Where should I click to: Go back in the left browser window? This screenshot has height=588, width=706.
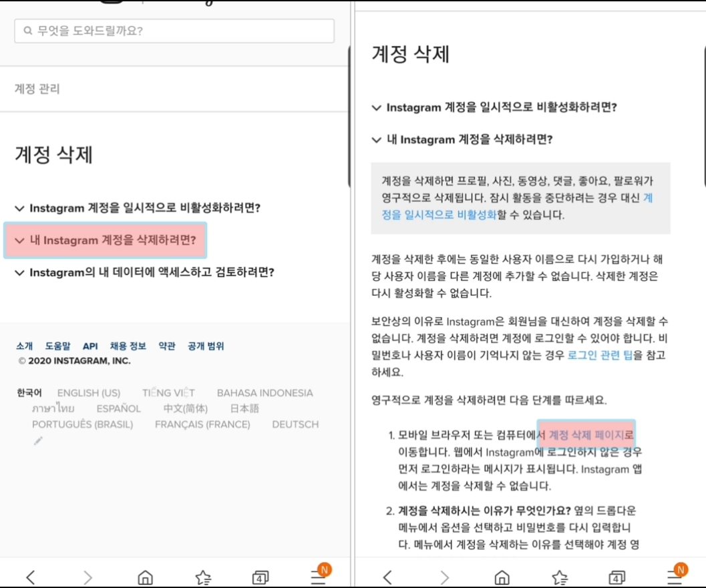31,577
